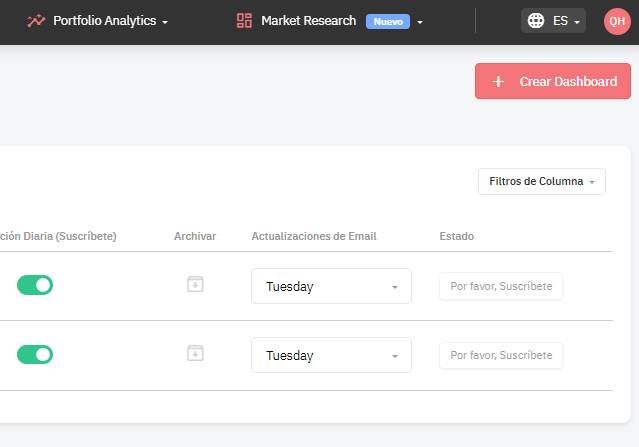Disable daily subscription toggle in first row
639x447 pixels.
pos(35,285)
